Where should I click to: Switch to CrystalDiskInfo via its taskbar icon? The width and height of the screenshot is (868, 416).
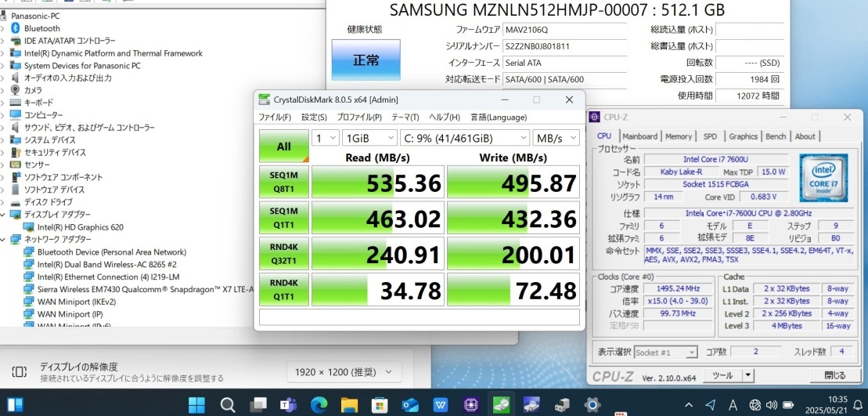point(532,404)
